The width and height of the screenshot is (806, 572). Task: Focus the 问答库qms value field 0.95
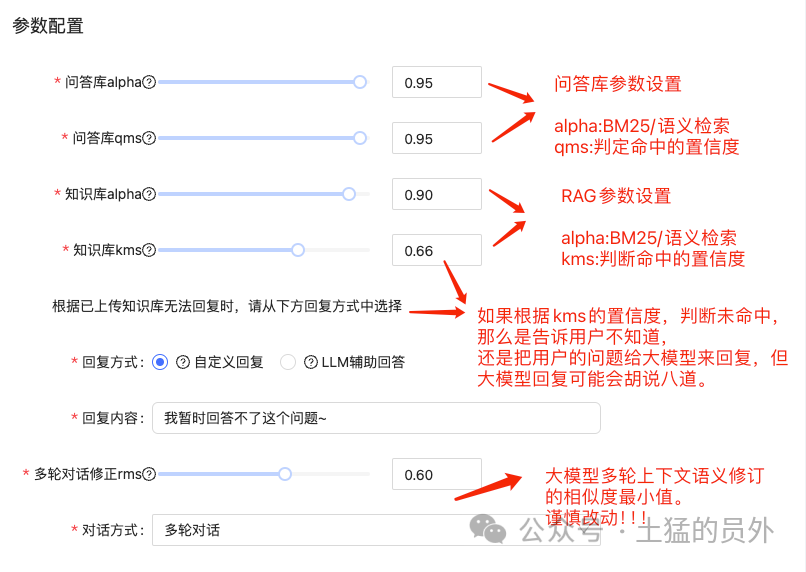pos(437,138)
